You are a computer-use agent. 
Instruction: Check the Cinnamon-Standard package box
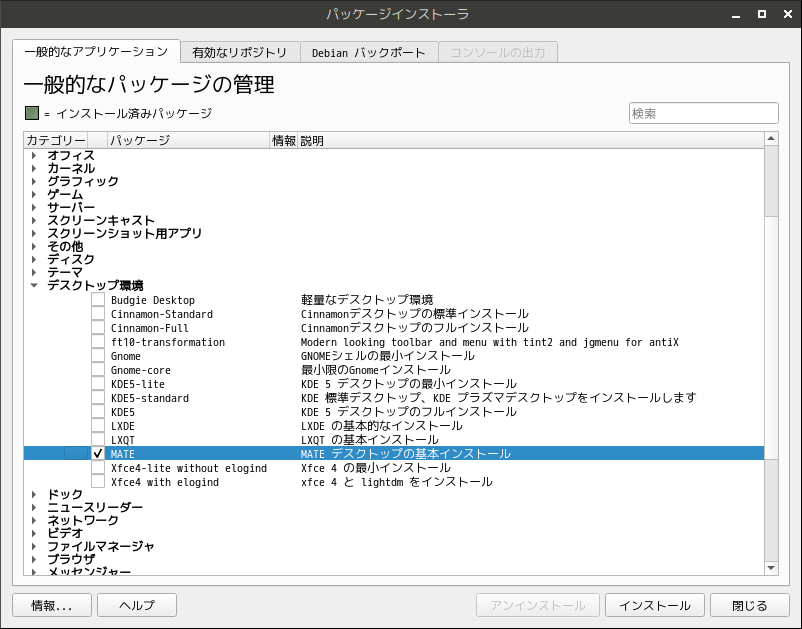click(98, 313)
